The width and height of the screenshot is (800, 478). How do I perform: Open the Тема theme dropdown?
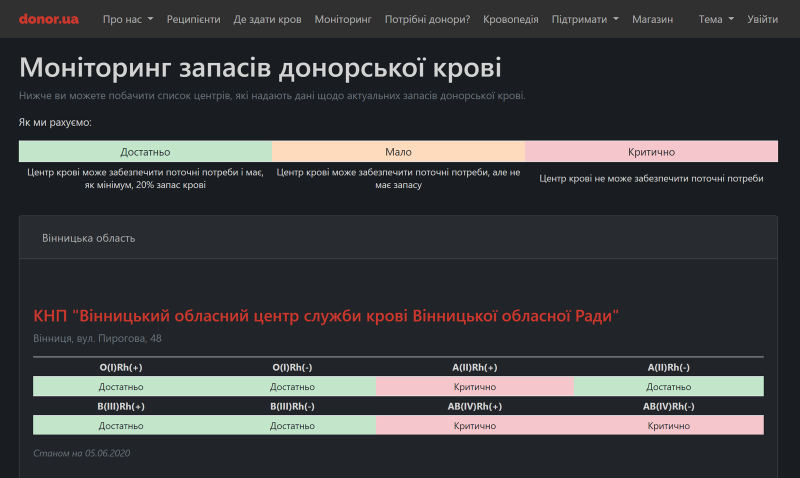pos(716,19)
